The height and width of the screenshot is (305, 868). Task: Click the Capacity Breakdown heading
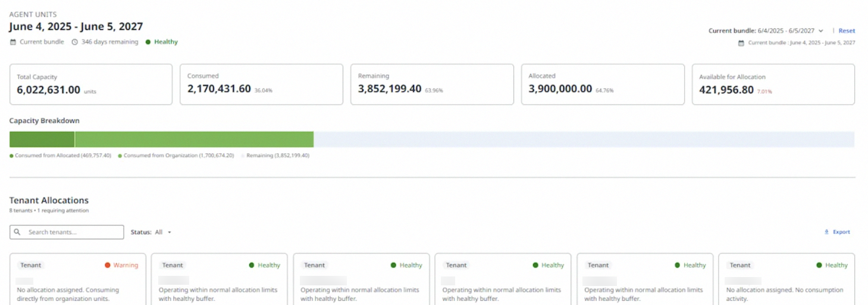45,121
